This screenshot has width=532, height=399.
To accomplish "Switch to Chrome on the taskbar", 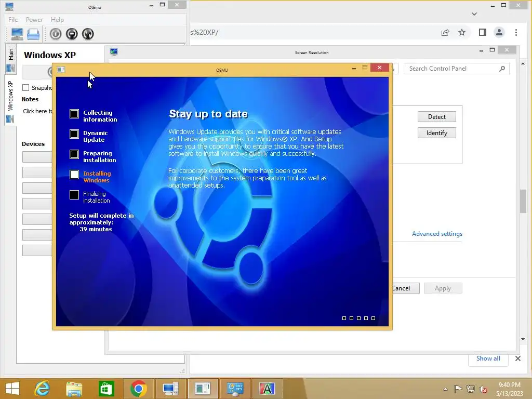I will tap(138, 389).
